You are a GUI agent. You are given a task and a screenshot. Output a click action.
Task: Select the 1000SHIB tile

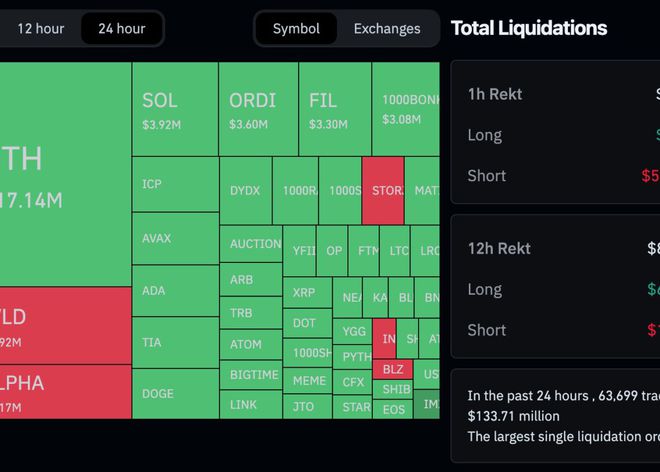point(307,353)
